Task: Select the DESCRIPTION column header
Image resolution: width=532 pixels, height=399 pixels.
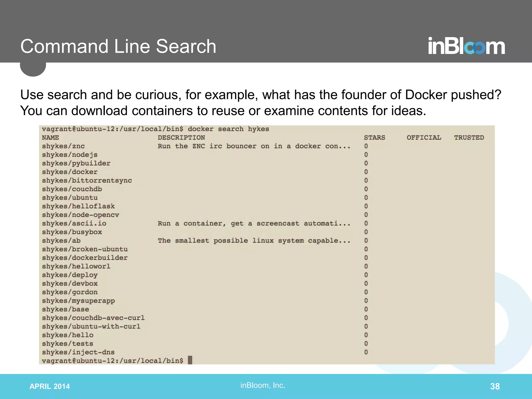Action: tap(181, 138)
